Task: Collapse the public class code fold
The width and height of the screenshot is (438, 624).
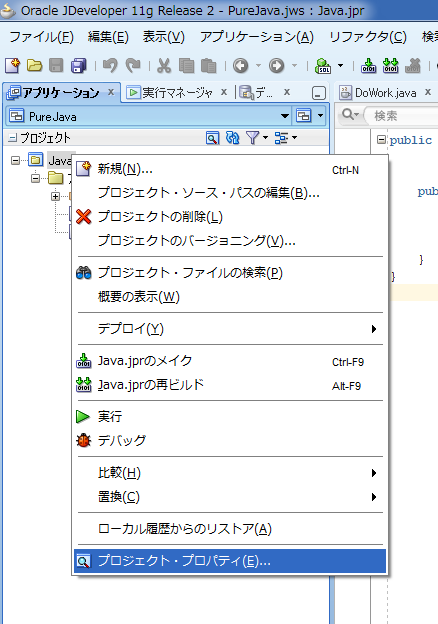Action: pyautogui.click(x=381, y=140)
